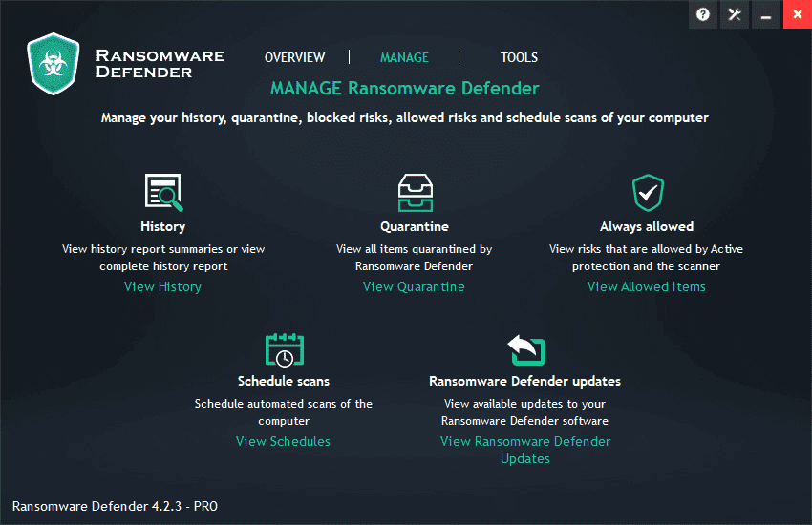Click the MANAGE Ransomware Defender page title
The width and height of the screenshot is (812, 525).
(405, 89)
